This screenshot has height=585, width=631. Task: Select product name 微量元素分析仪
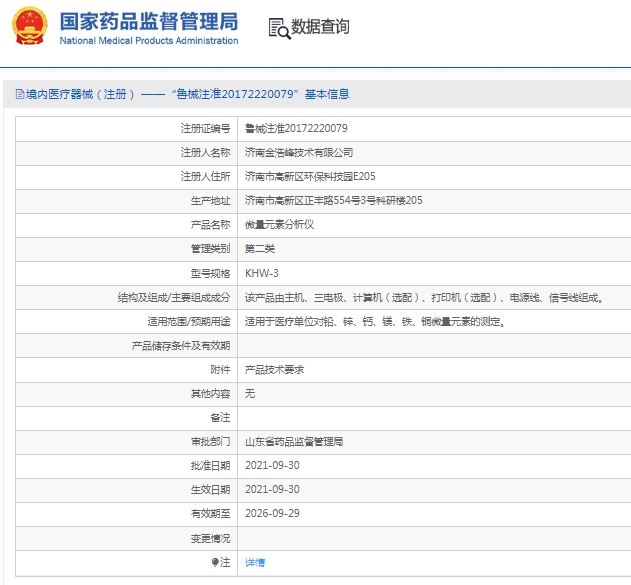tap(279, 225)
